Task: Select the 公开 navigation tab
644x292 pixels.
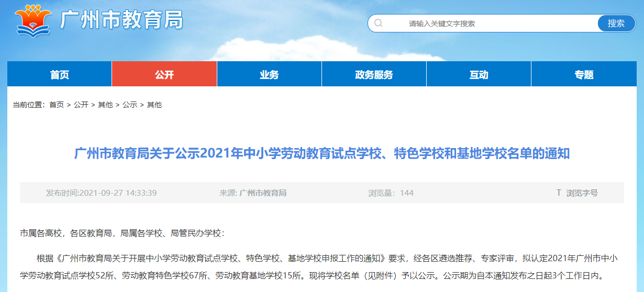Action: 164,74
